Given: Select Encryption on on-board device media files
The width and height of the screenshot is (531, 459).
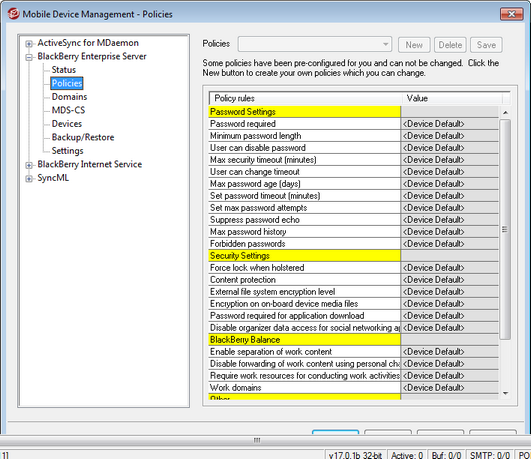Looking at the screenshot, I should 304,304.
